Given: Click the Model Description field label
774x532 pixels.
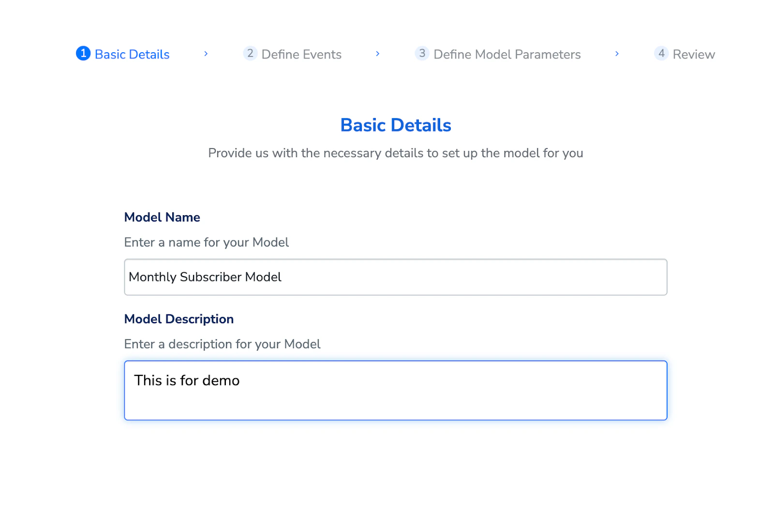Looking at the screenshot, I should (179, 319).
